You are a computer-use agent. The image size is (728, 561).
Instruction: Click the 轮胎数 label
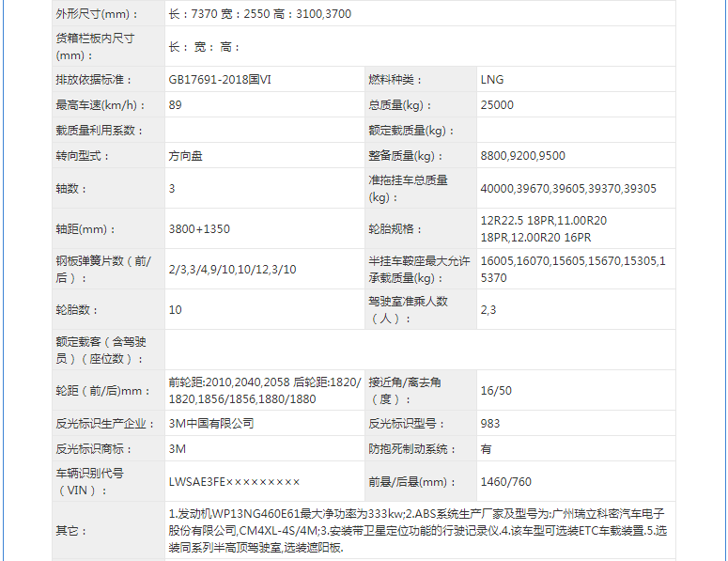click(x=77, y=310)
